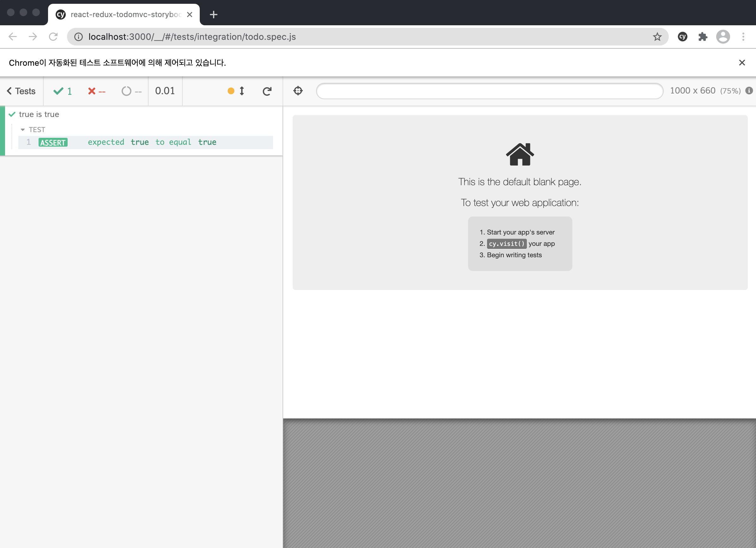Click the 1000 x 660 viewport size label

692,91
